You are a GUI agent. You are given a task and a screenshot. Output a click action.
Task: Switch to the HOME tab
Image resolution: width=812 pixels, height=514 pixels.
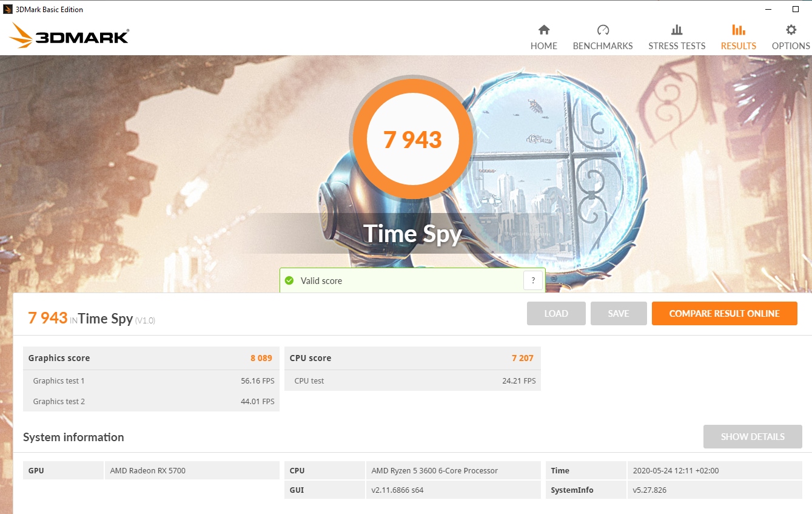543,46
